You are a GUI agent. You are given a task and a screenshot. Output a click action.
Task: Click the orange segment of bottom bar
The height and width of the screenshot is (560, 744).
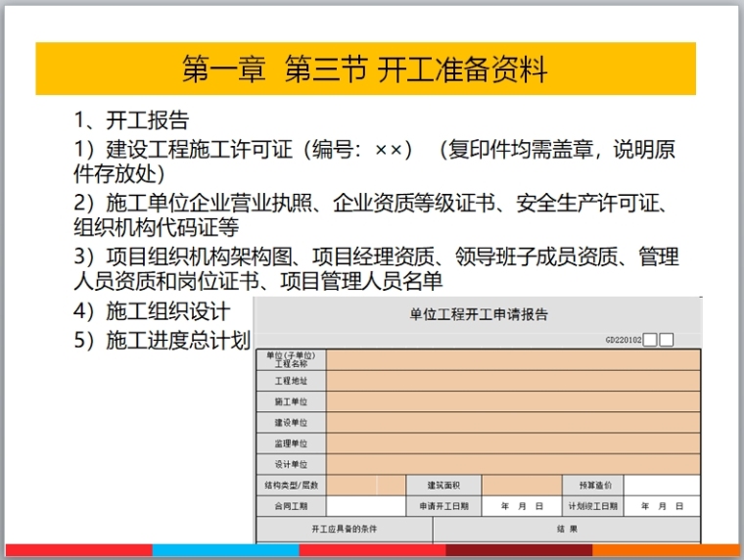click(666, 551)
